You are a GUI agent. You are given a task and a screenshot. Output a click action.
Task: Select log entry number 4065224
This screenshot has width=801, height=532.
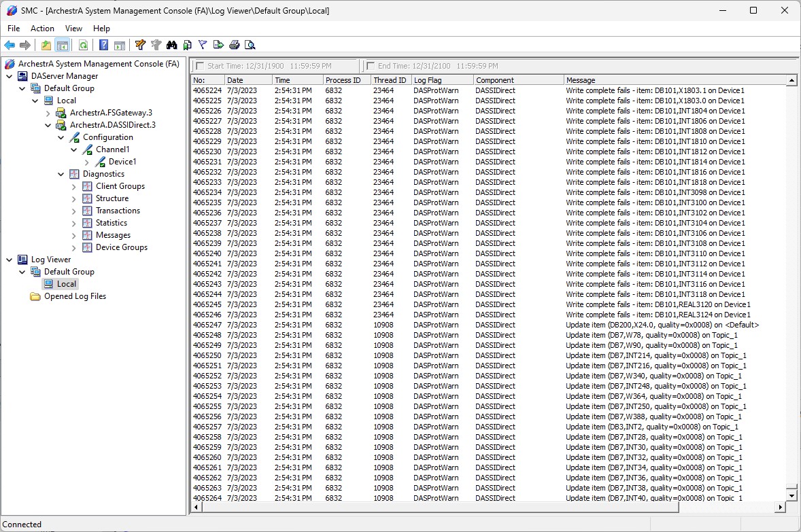coord(488,90)
